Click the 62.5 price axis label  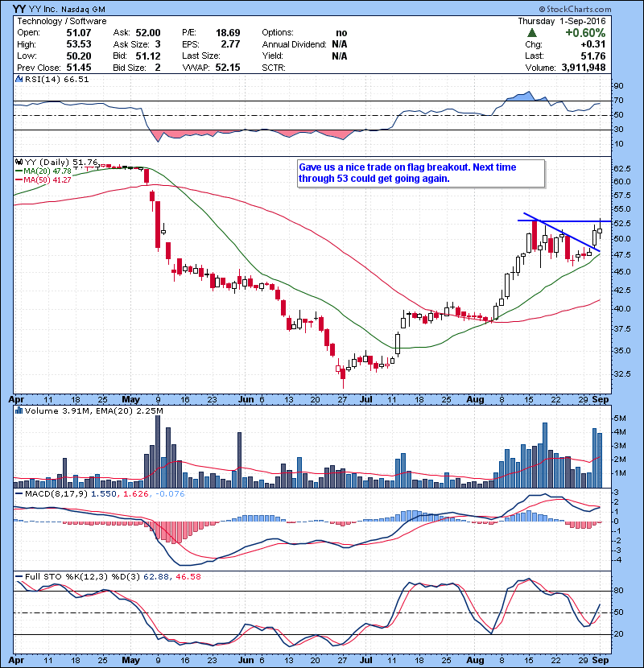pyautogui.click(x=621, y=169)
